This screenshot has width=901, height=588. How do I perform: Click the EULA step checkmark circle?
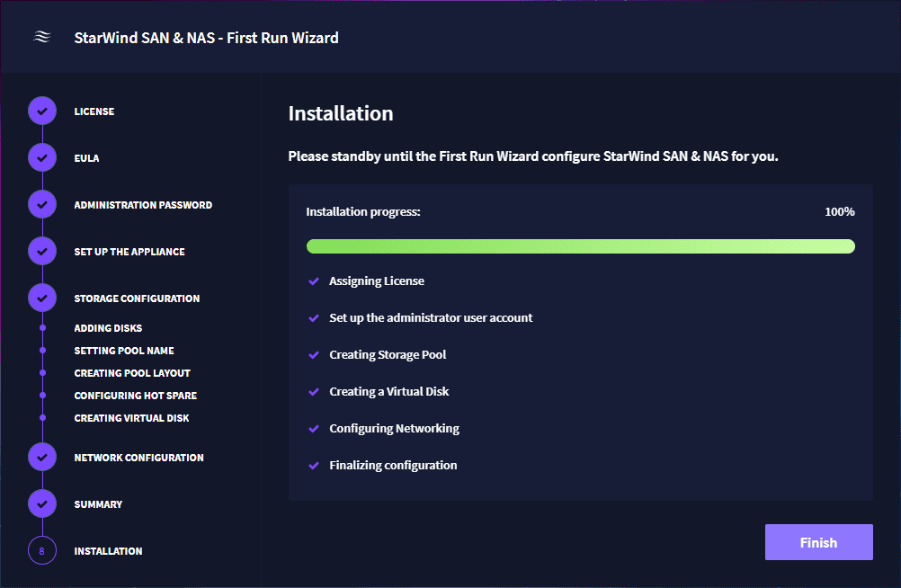click(42, 157)
